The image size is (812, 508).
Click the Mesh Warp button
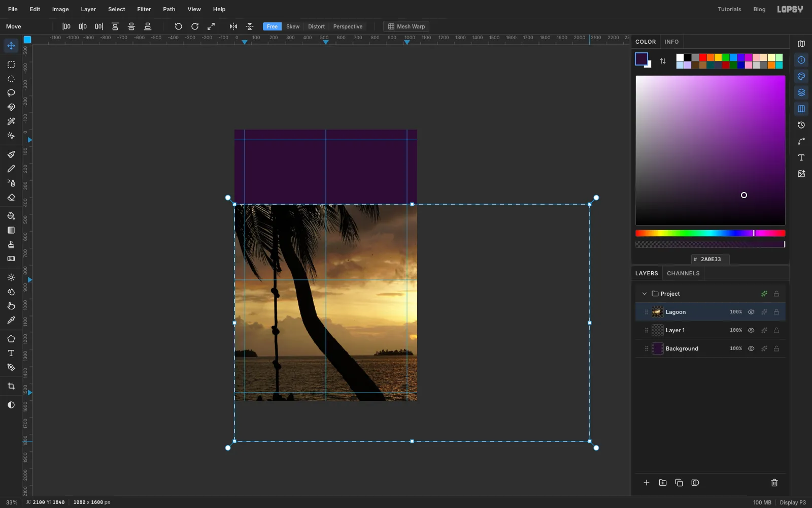pos(406,26)
